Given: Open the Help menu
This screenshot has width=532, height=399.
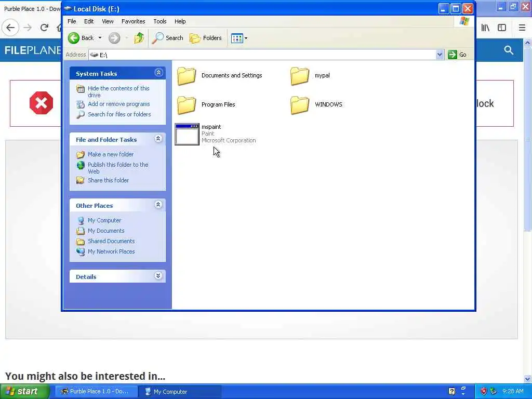Looking at the screenshot, I should point(180,21).
